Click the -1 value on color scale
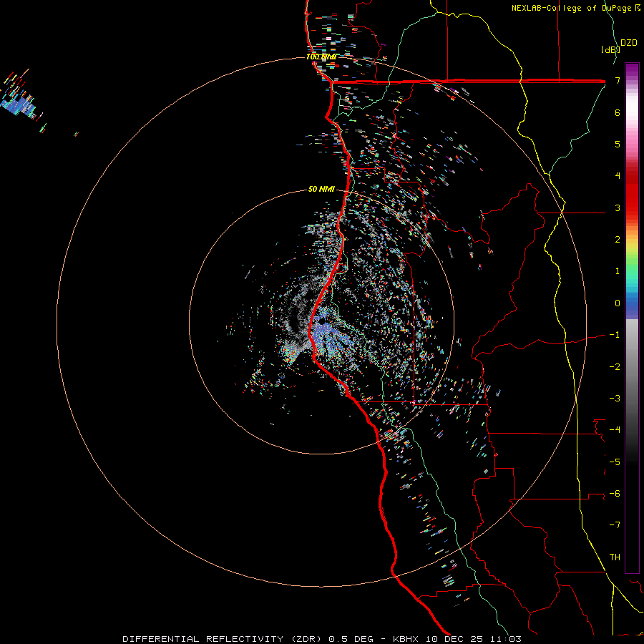This screenshot has height=644, width=644. pos(615,335)
